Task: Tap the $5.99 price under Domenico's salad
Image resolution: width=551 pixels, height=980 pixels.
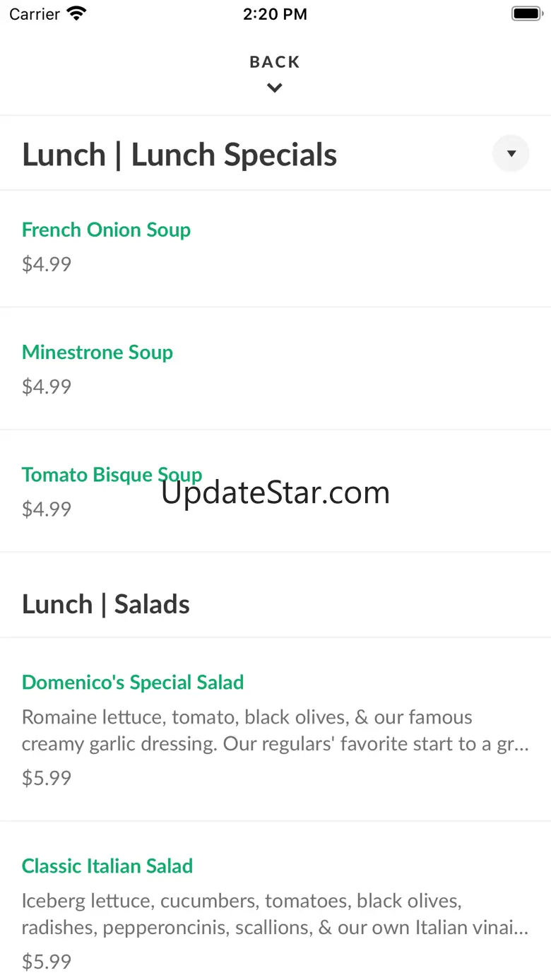Action: tap(47, 778)
